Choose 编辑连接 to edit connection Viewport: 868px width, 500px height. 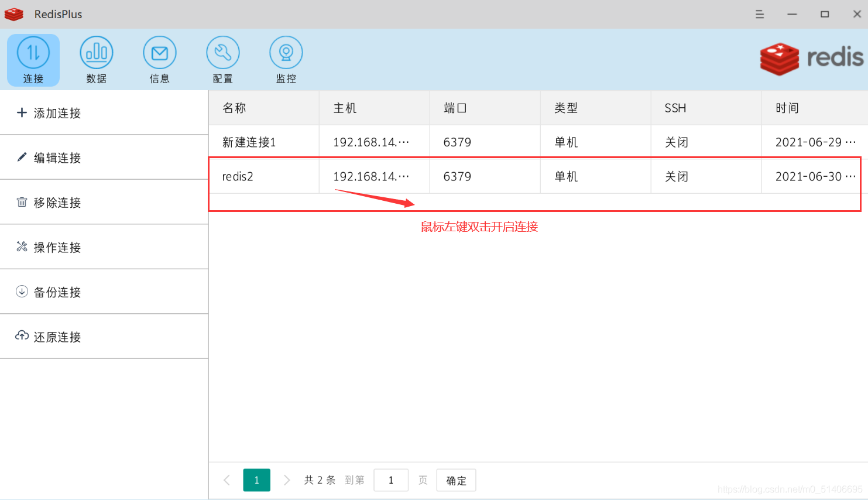[x=57, y=157]
